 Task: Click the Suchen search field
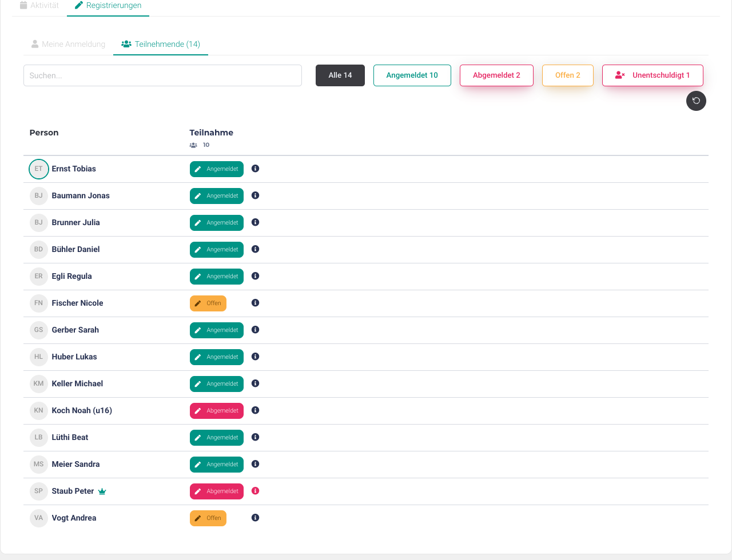(162, 75)
